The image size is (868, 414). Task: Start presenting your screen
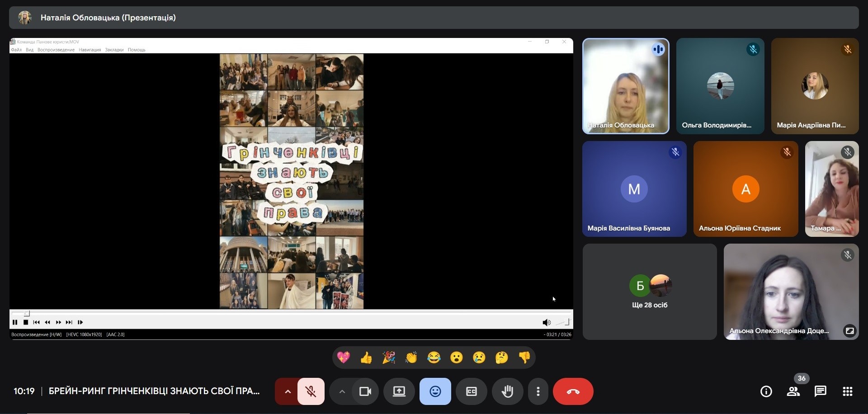click(x=399, y=391)
